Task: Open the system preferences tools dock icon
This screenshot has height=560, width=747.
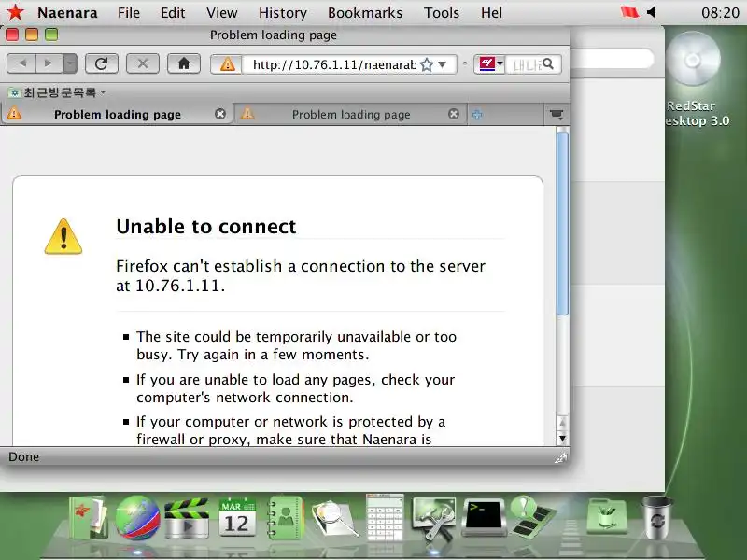Action: pos(434,519)
